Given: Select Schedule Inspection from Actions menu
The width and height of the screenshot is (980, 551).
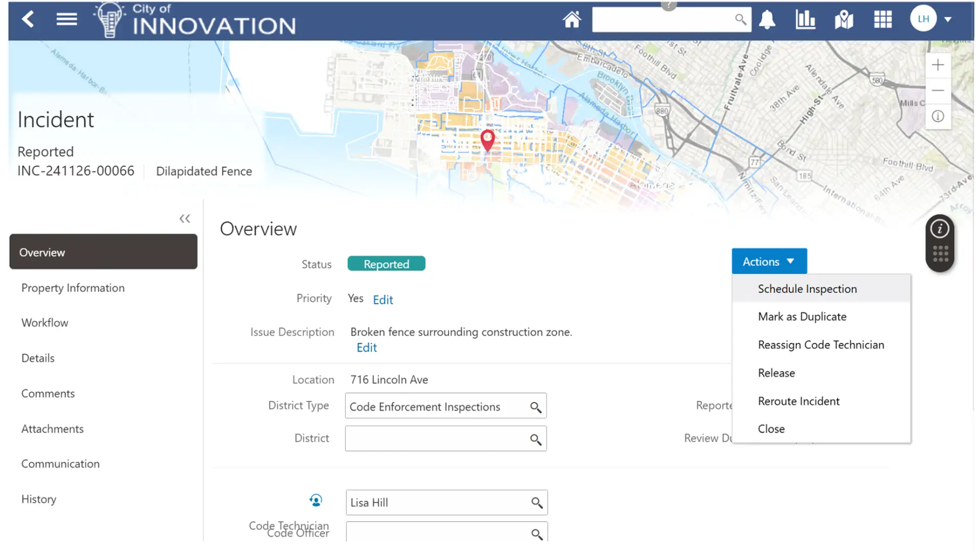Looking at the screenshot, I should pos(807,289).
